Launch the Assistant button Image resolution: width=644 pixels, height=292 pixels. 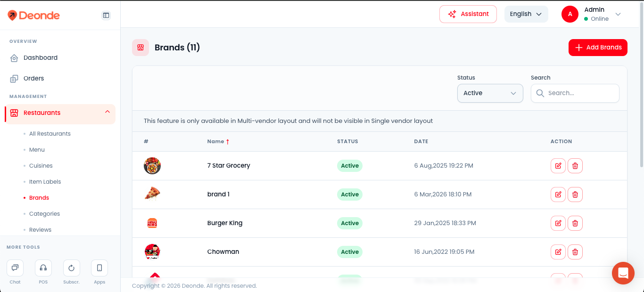(x=468, y=14)
